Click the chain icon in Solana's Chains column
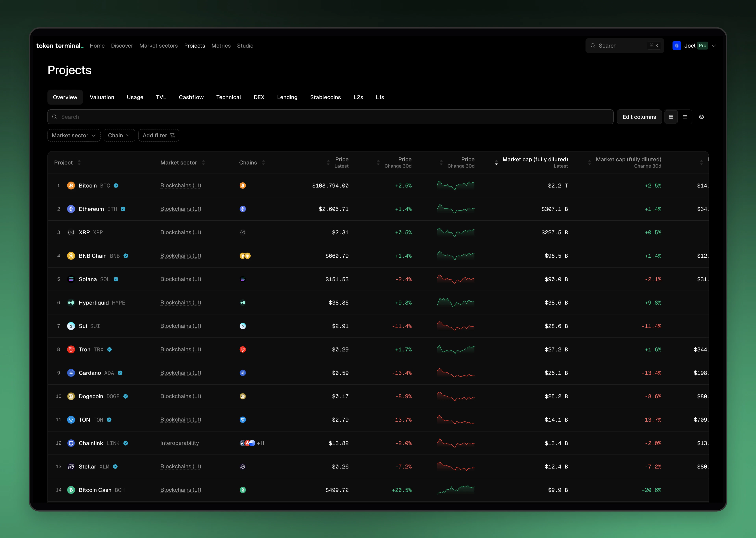 (x=243, y=279)
